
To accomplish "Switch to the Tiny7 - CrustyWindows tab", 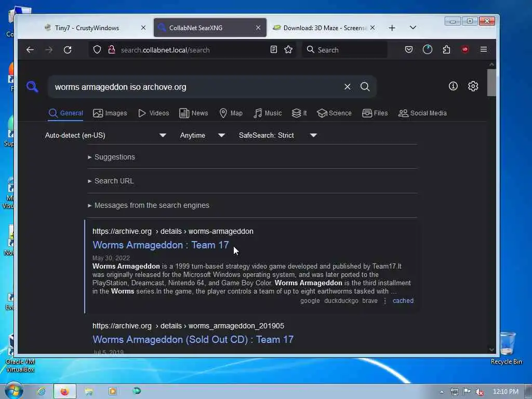I will pyautogui.click(x=87, y=28).
